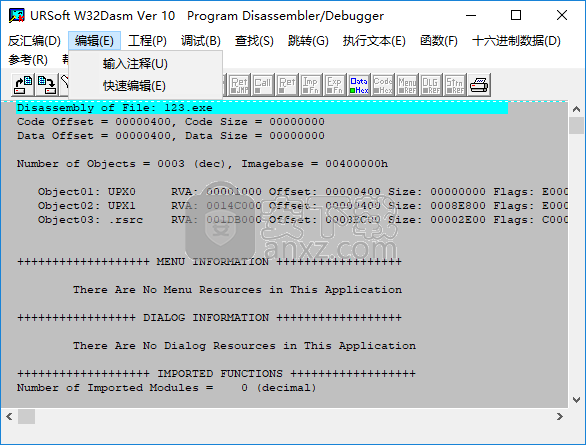
Task: Click the open file to disassemble icon
Action: [x=23, y=85]
